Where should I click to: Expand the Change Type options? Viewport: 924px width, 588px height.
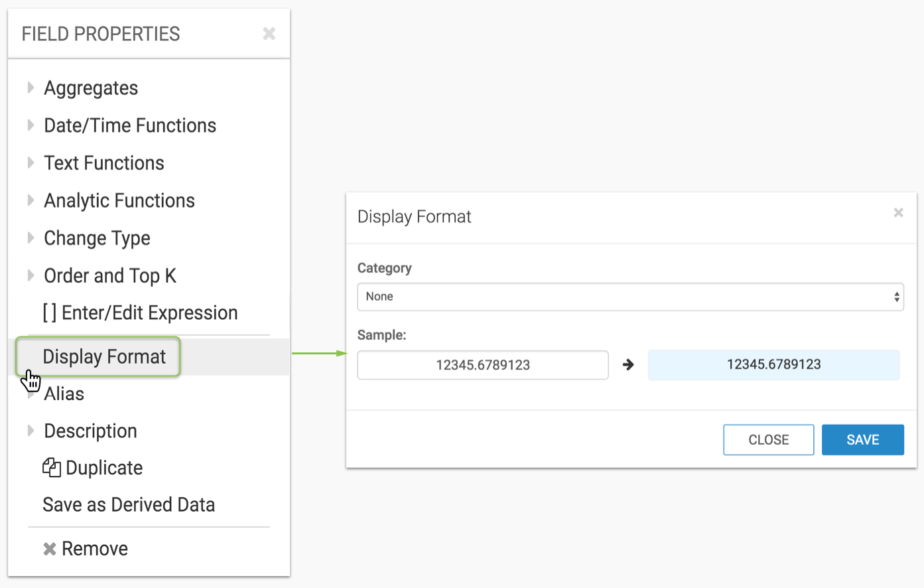coord(31,238)
